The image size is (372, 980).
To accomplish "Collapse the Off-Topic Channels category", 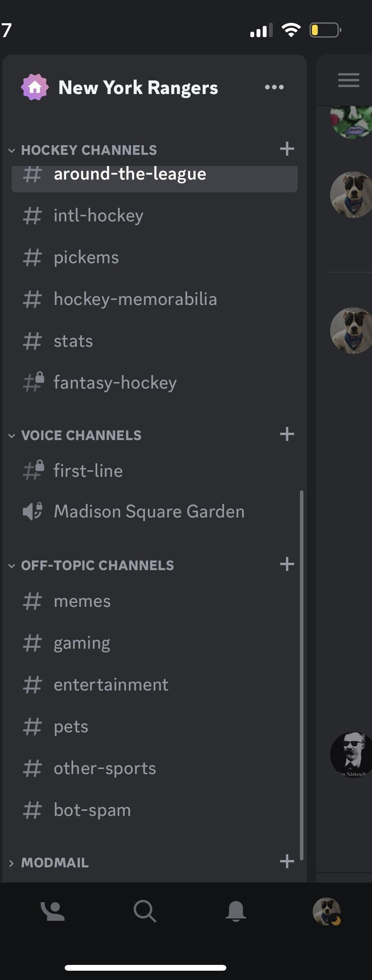I will click(x=91, y=565).
